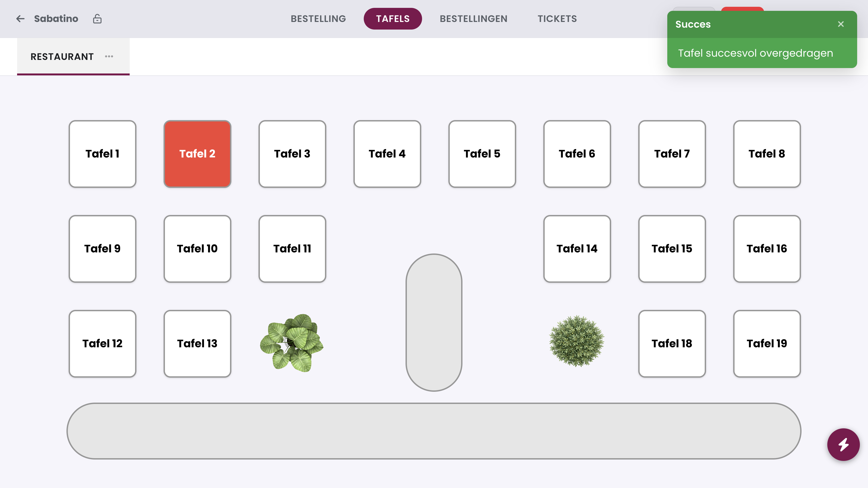
Task: Choose Tafel 8
Action: click(x=767, y=154)
